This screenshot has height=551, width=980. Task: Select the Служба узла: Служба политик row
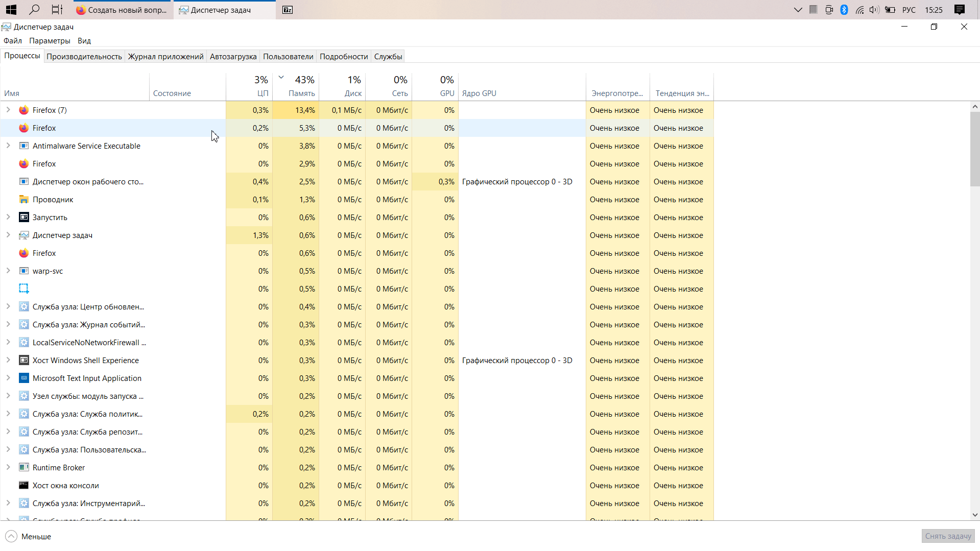coord(357,414)
